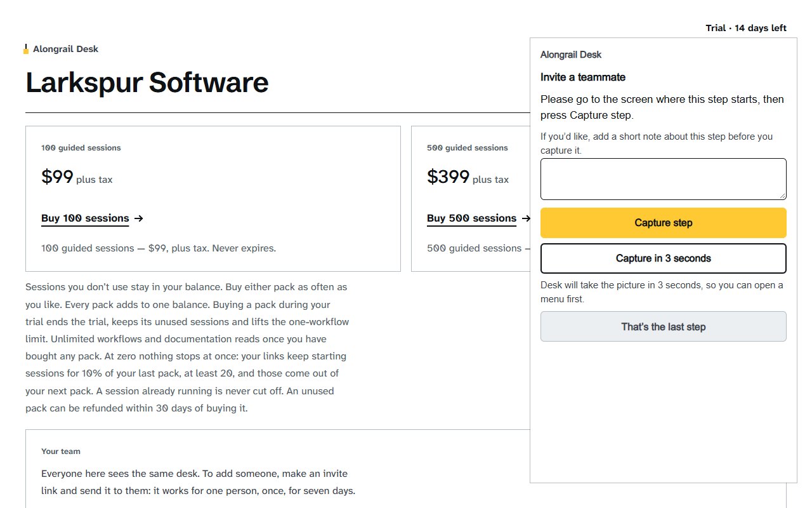Click the "100 guided sessions" card label

pyautogui.click(x=81, y=148)
